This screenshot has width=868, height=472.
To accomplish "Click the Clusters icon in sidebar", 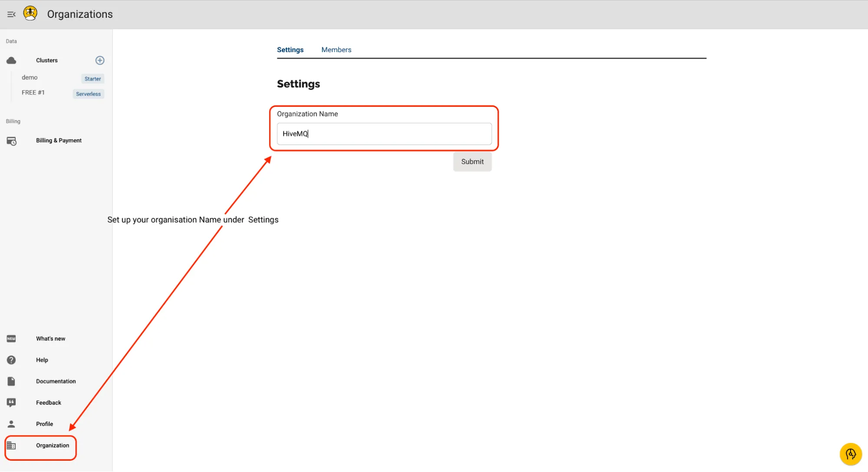I will (11, 60).
